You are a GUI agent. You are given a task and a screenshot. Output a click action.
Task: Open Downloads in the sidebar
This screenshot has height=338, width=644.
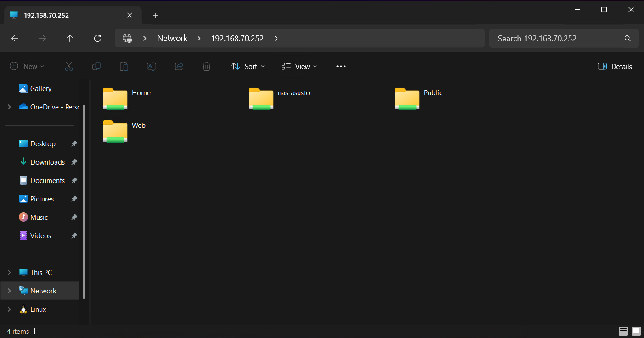[47, 162]
